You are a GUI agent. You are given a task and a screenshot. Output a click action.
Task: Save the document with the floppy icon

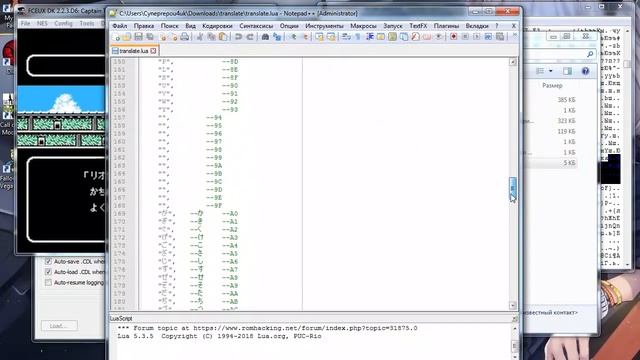138,37
